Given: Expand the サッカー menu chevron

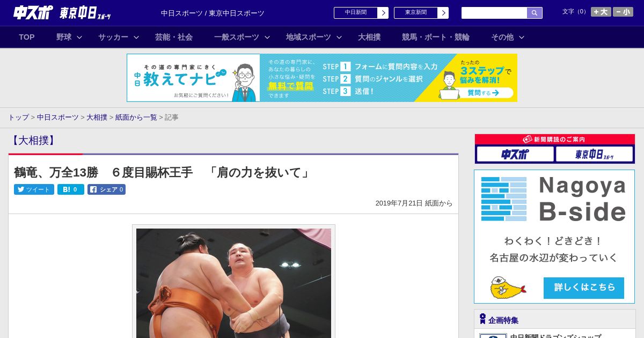Looking at the screenshot, I should click(136, 37).
